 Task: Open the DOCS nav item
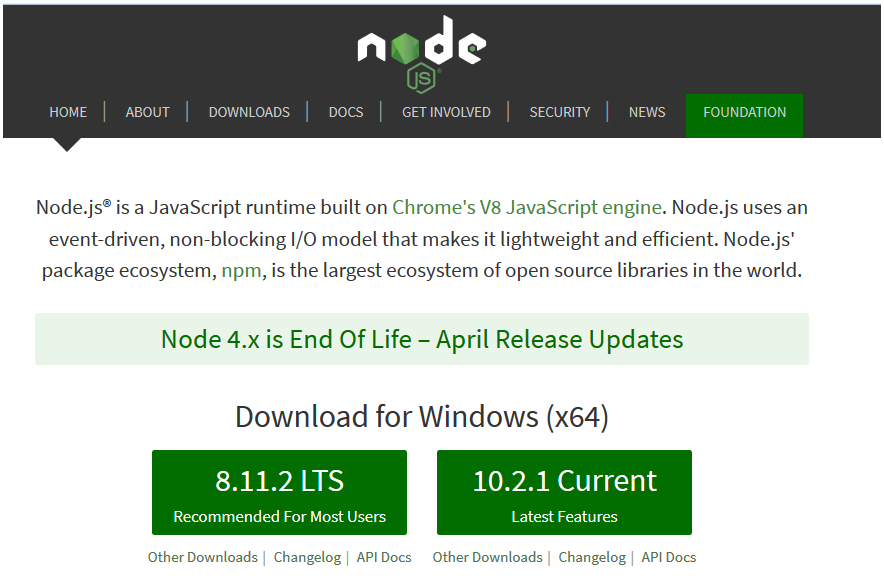[x=346, y=112]
